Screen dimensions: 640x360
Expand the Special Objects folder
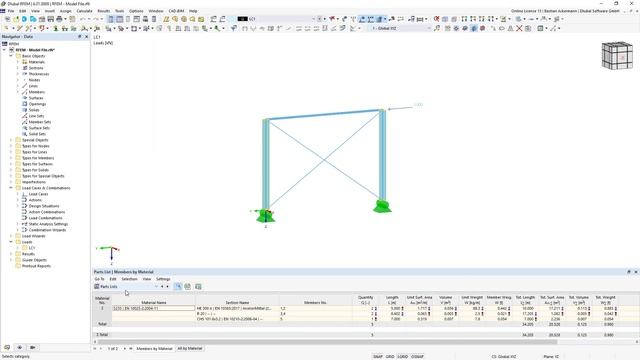[x=11, y=140]
